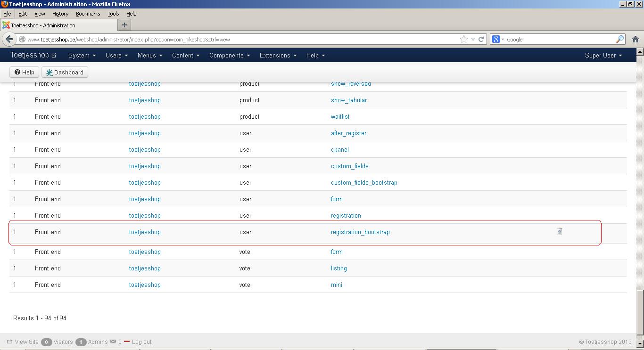This screenshot has width=644, height=350.
Task: Open the System dropdown menu
Action: tap(82, 55)
